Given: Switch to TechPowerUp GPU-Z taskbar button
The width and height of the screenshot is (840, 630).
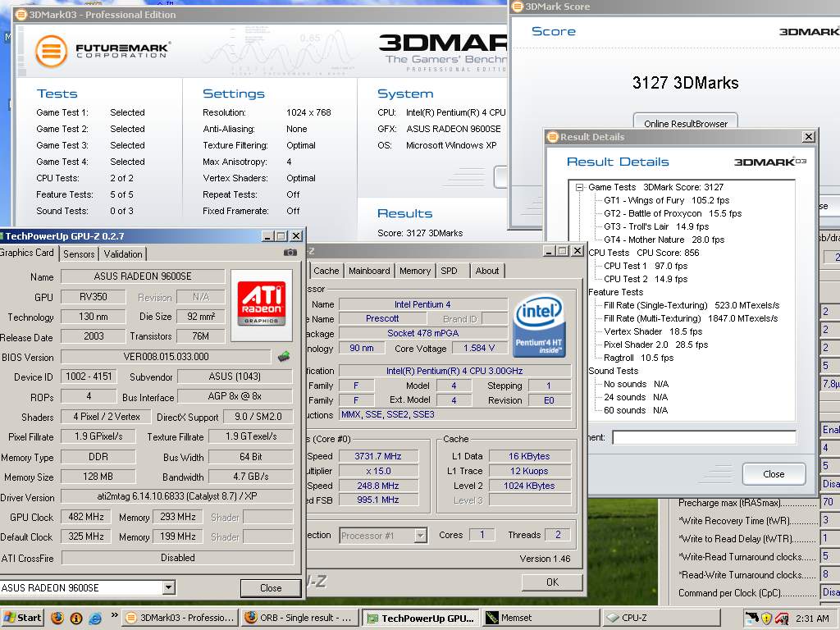Looking at the screenshot, I should pos(421,619).
